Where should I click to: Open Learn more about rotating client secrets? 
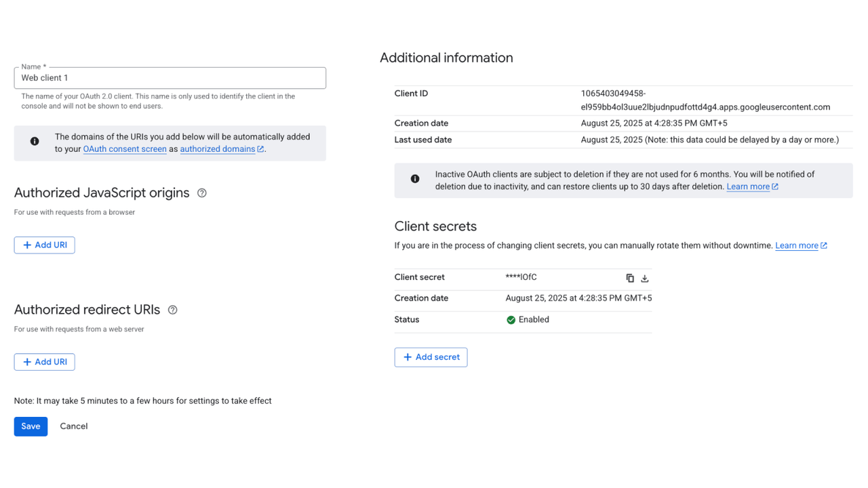coord(797,245)
